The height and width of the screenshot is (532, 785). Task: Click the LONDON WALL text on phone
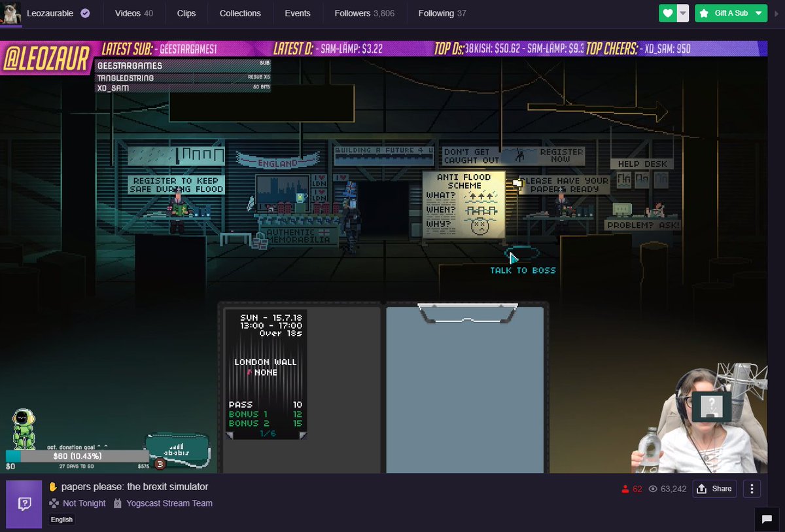(x=266, y=362)
